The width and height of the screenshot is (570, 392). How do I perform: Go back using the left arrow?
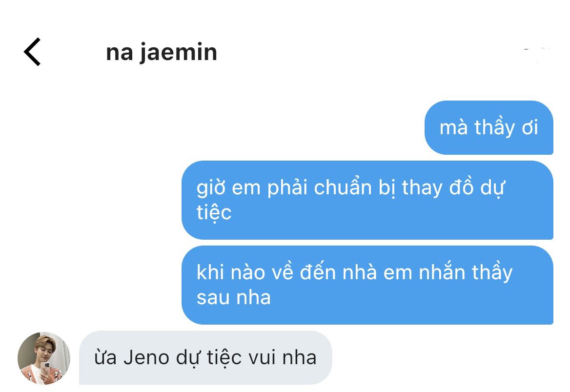[32, 52]
